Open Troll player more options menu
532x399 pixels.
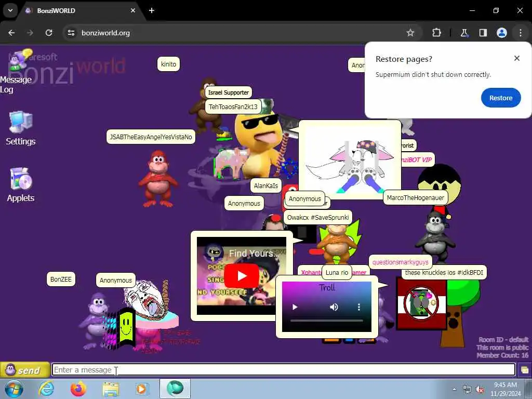[358, 307]
